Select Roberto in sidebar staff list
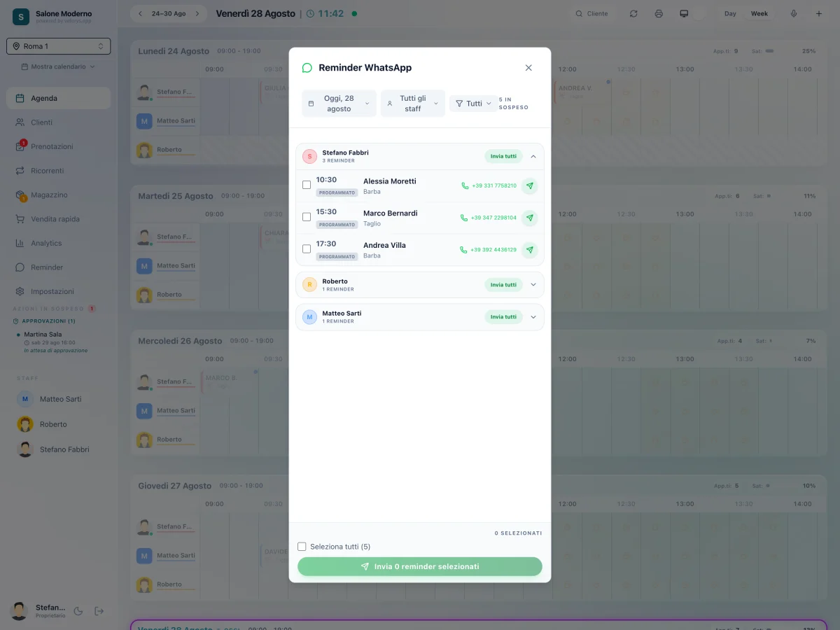840x630 pixels. (x=59, y=424)
